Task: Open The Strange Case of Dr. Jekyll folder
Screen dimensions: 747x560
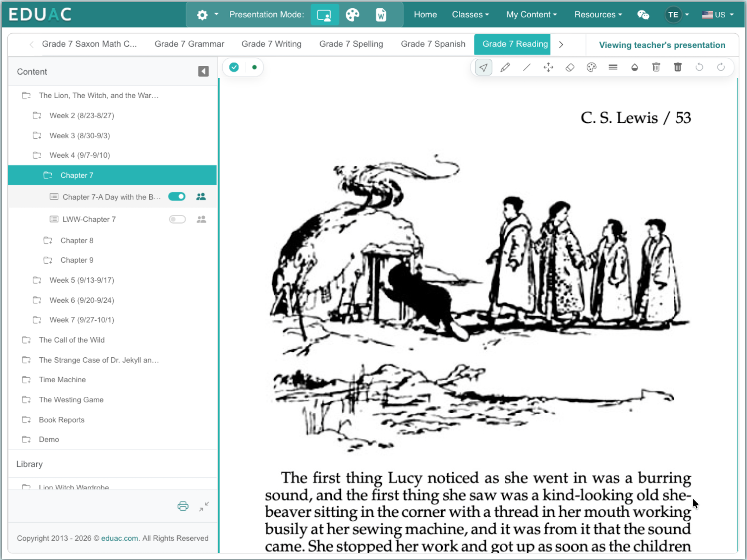Action: [99, 360]
